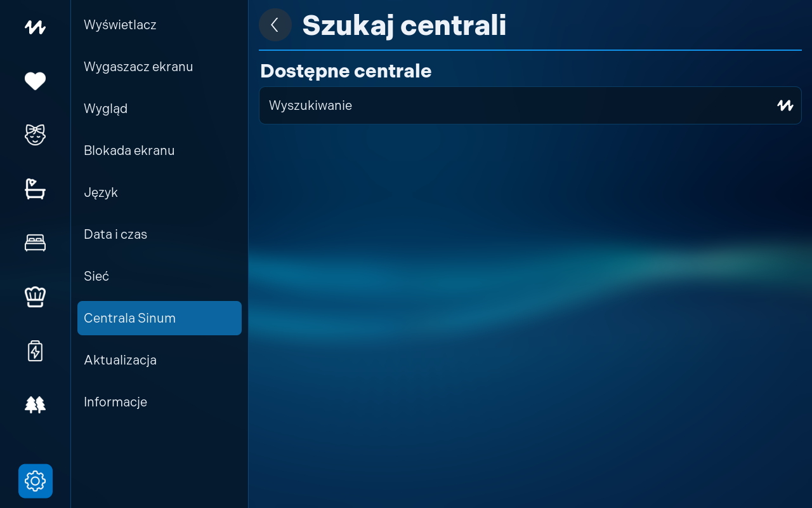Click the searching spinner logo icon

point(785,105)
